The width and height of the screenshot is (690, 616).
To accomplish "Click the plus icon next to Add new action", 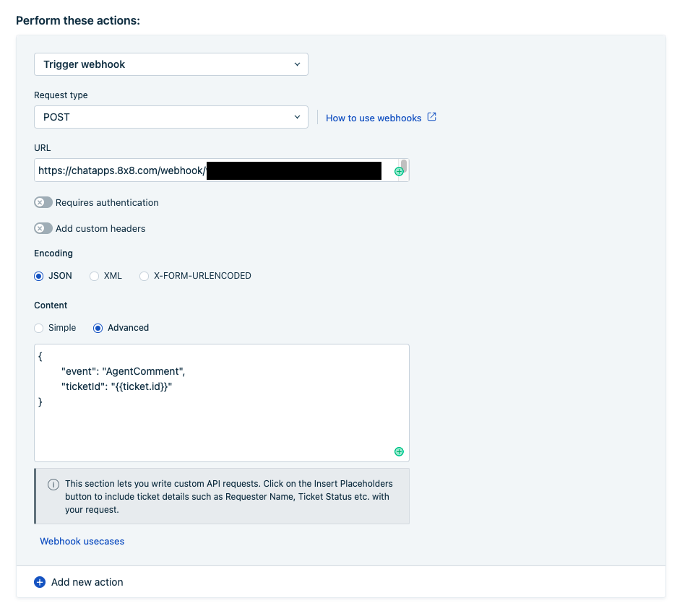I will point(40,582).
